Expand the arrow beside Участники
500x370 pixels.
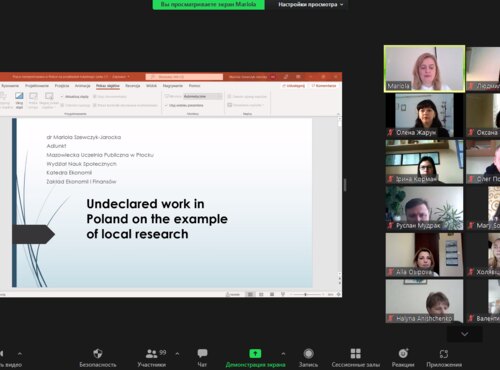pos(177,354)
